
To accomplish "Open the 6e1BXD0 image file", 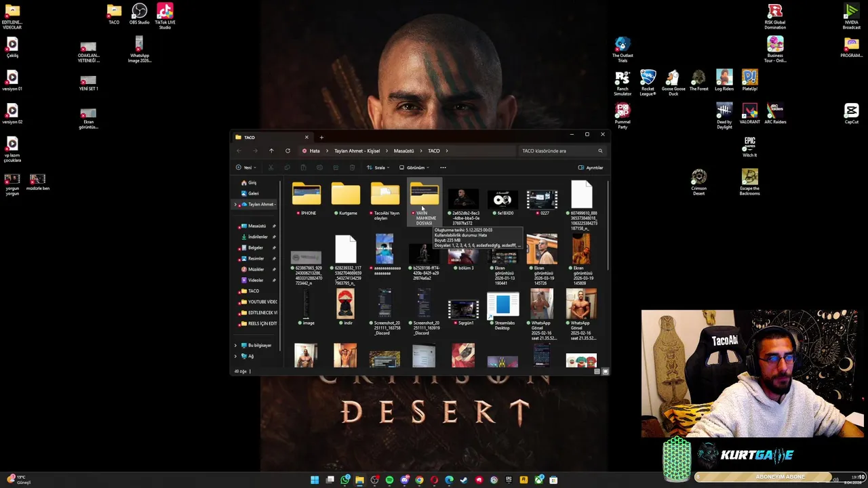I will coord(503,202).
